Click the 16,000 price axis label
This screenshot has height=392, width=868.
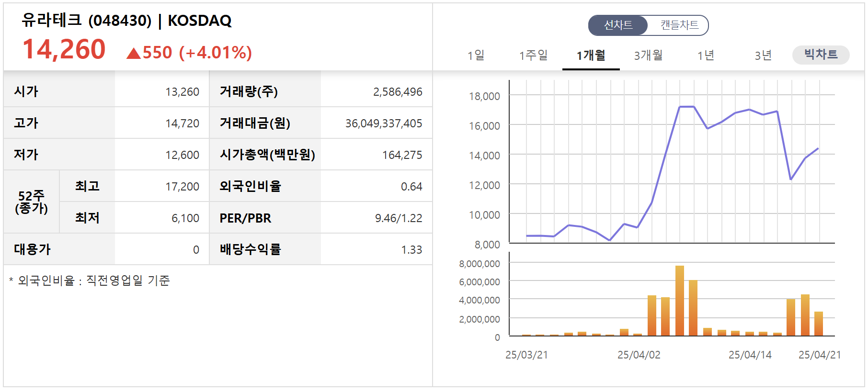tap(484, 126)
